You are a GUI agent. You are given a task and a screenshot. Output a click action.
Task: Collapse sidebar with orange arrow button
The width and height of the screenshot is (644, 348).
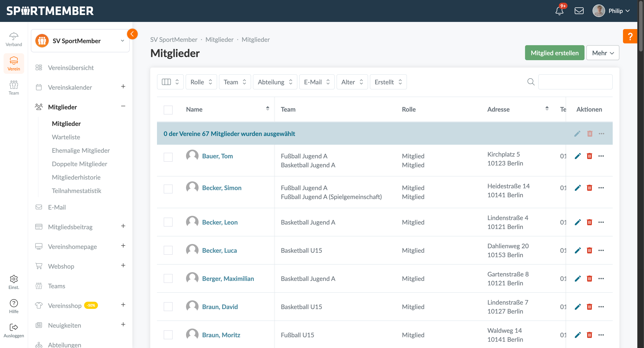[x=132, y=34]
